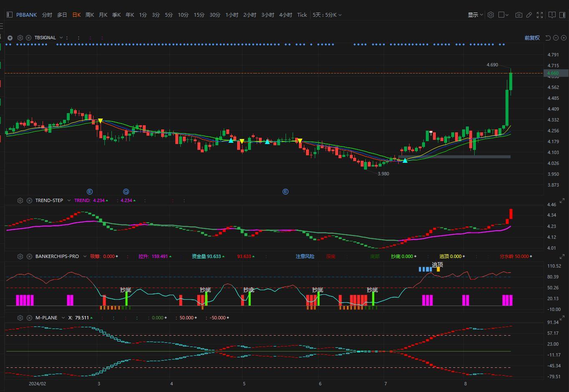Reset chart zoom with undo arrow
This screenshot has width=569, height=392.
[x=548, y=38]
